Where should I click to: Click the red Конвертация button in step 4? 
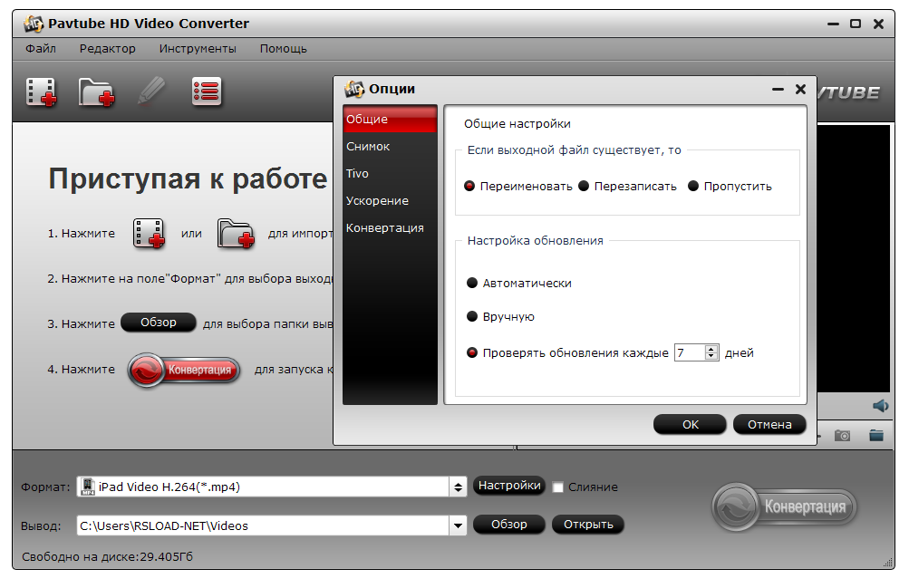tap(184, 371)
